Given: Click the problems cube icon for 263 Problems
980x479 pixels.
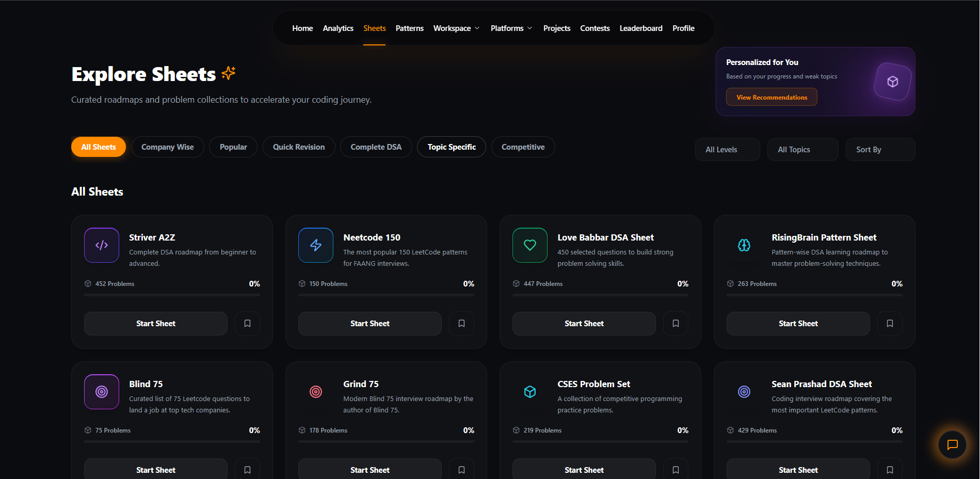Looking at the screenshot, I should coord(730,284).
